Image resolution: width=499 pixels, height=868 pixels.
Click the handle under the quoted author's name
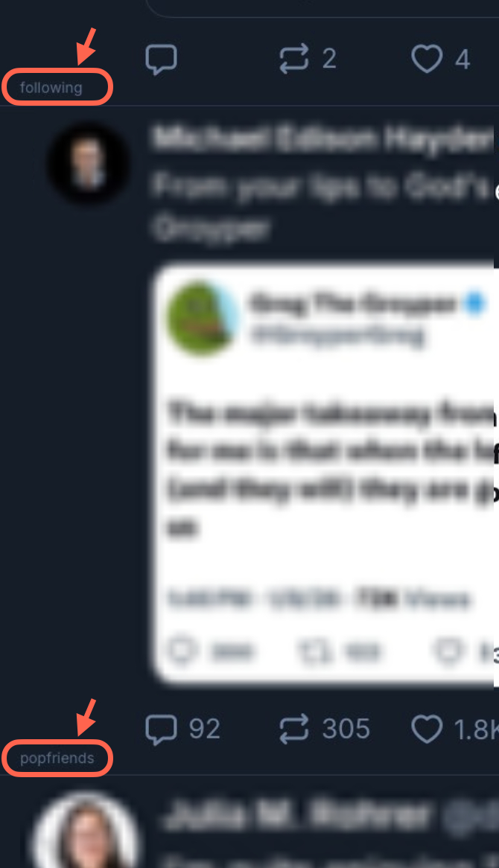pos(337,336)
